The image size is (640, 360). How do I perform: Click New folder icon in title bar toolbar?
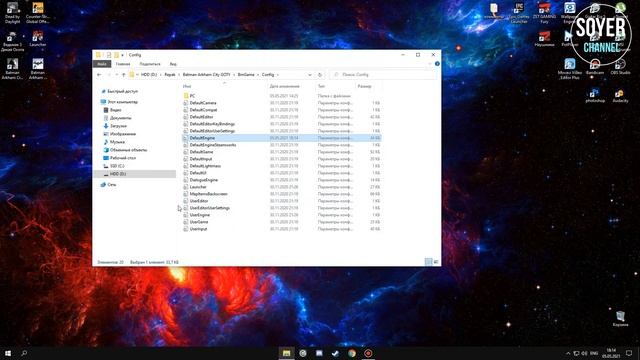pyautogui.click(x=116, y=55)
